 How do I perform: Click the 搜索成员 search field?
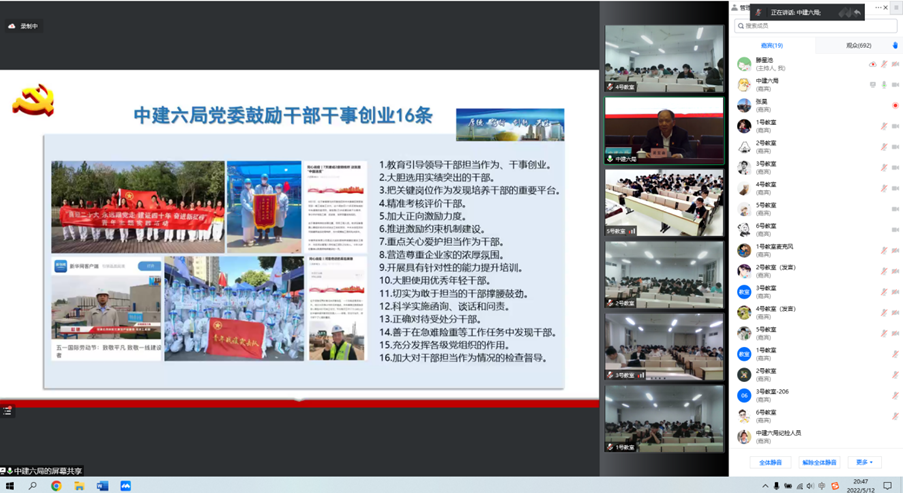(x=815, y=26)
